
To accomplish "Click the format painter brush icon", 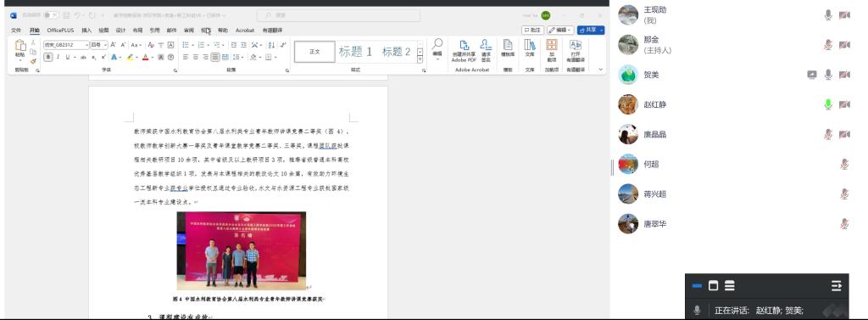I will pos(33,61).
